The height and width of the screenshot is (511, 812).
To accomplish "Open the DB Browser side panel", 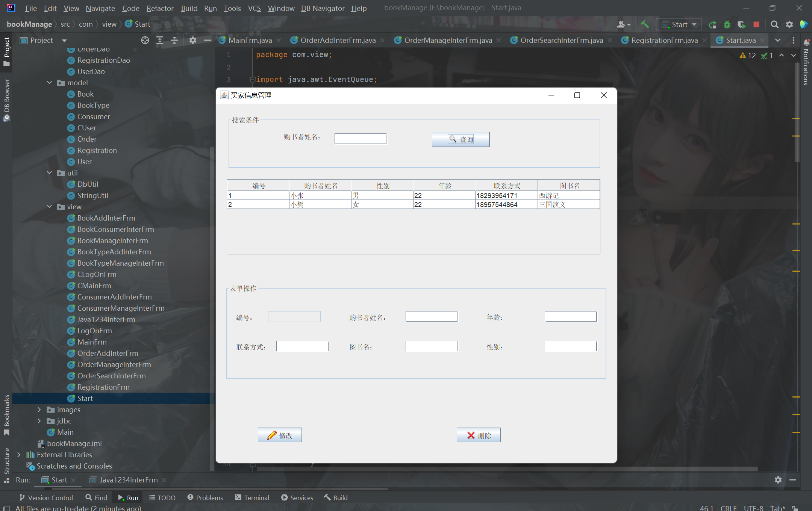I will click(x=6, y=100).
